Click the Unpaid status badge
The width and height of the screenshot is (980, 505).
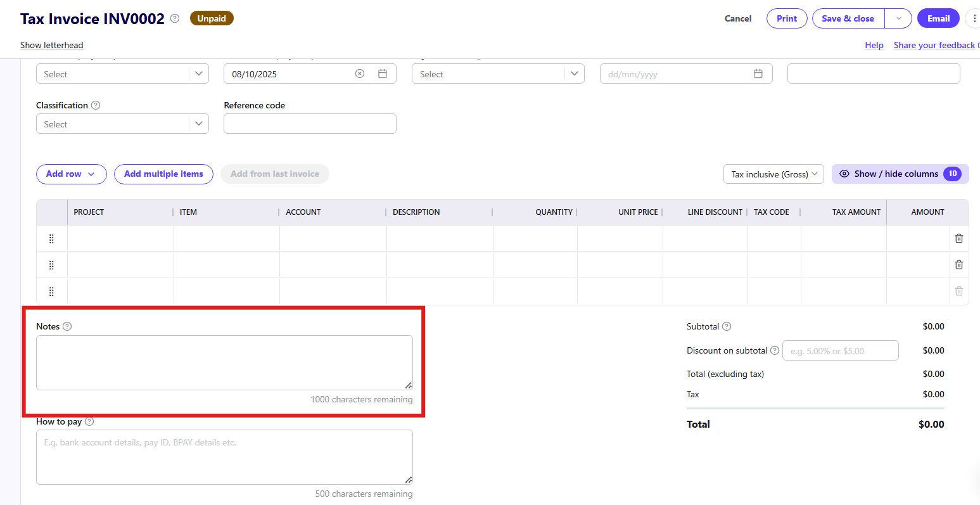tap(212, 18)
